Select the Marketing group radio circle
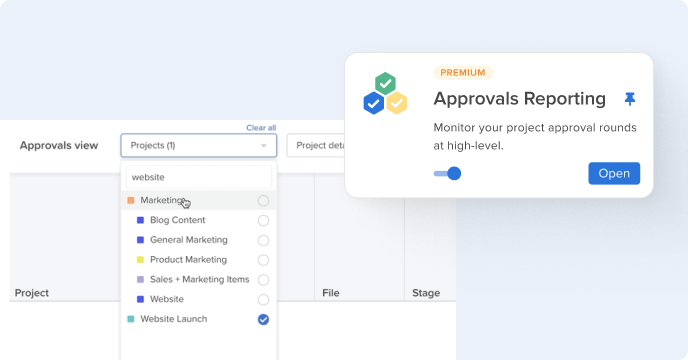This screenshot has width=688, height=360. coord(263,201)
